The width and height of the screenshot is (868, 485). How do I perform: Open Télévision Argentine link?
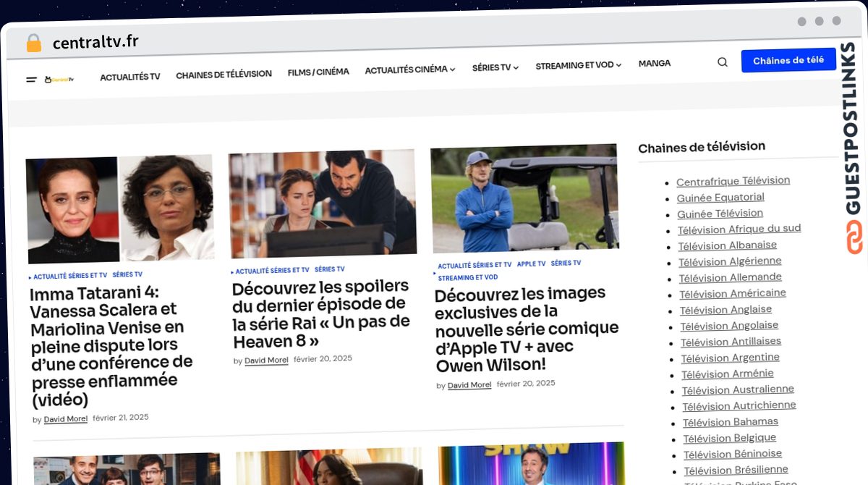(x=731, y=358)
